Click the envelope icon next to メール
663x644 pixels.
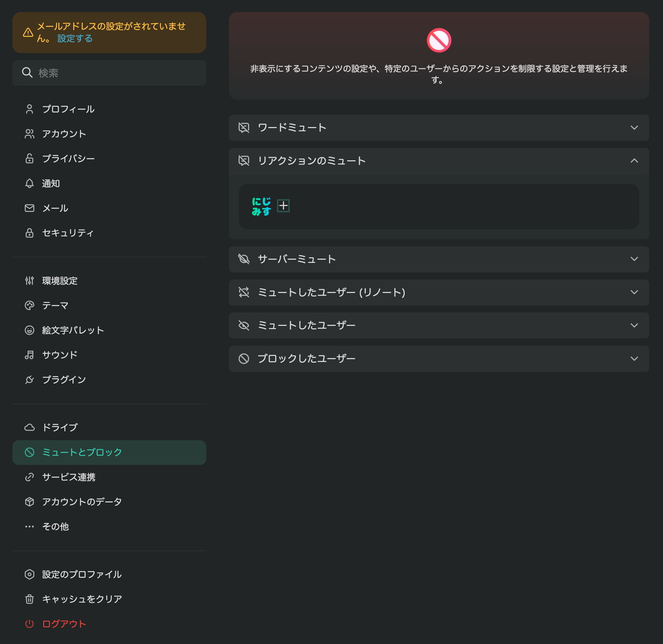point(29,208)
